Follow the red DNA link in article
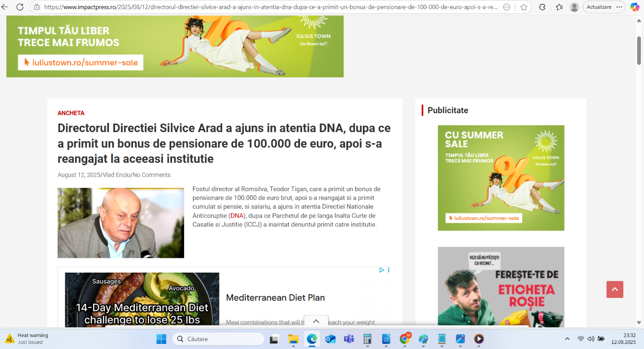Screen dimensions: 644x349 [x=237, y=215]
